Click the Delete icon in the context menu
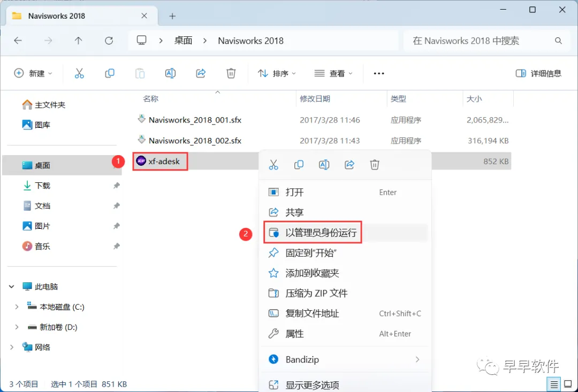This screenshot has width=578, height=392. 375,165
